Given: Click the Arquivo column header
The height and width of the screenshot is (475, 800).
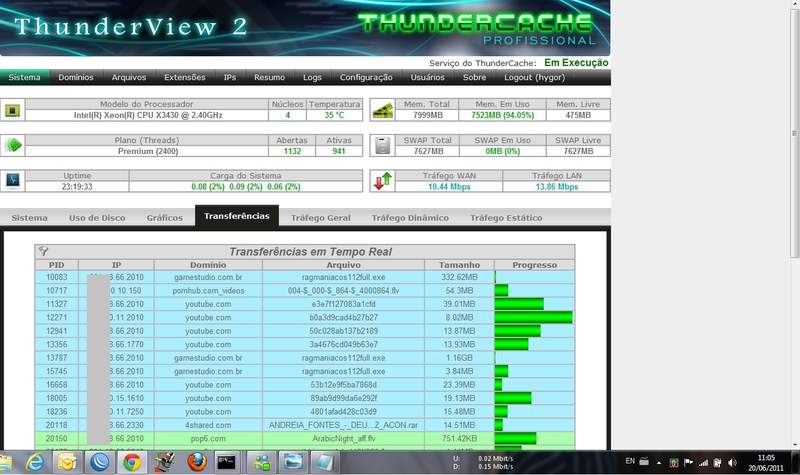Looking at the screenshot, I should pyautogui.click(x=343, y=265).
